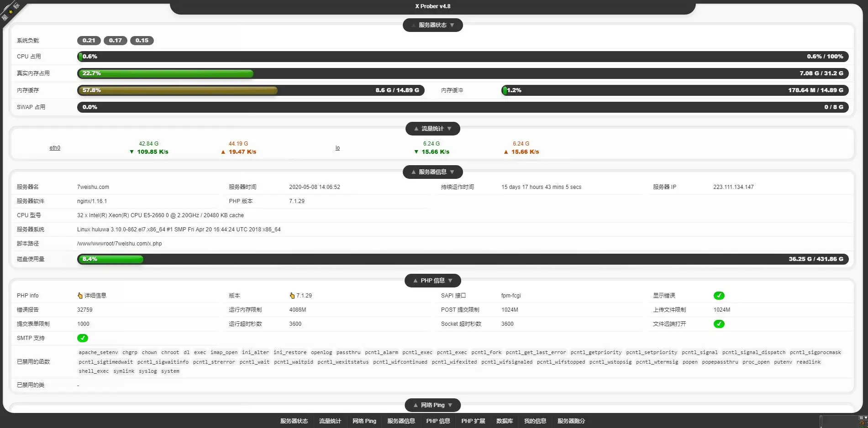Click the 内存缓存 progress bar at 57.8%
868x428 pixels.
coord(251,90)
